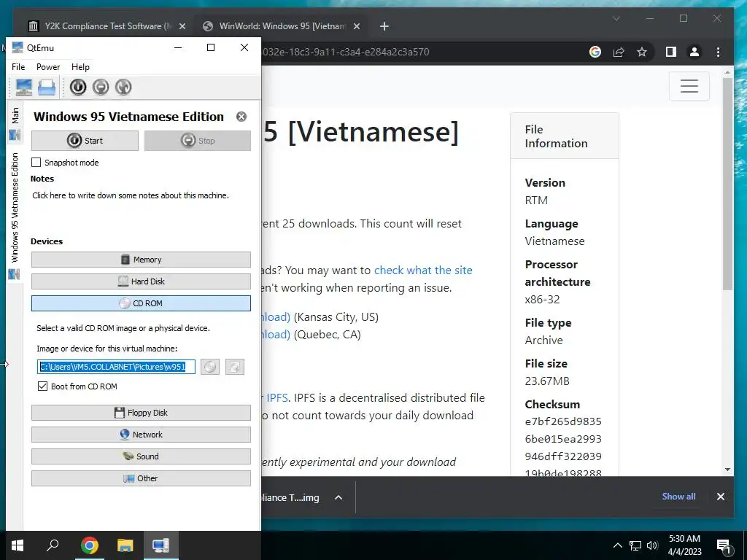Open the Power menu in QtEmu
This screenshot has height=560, width=747.
[x=48, y=66]
